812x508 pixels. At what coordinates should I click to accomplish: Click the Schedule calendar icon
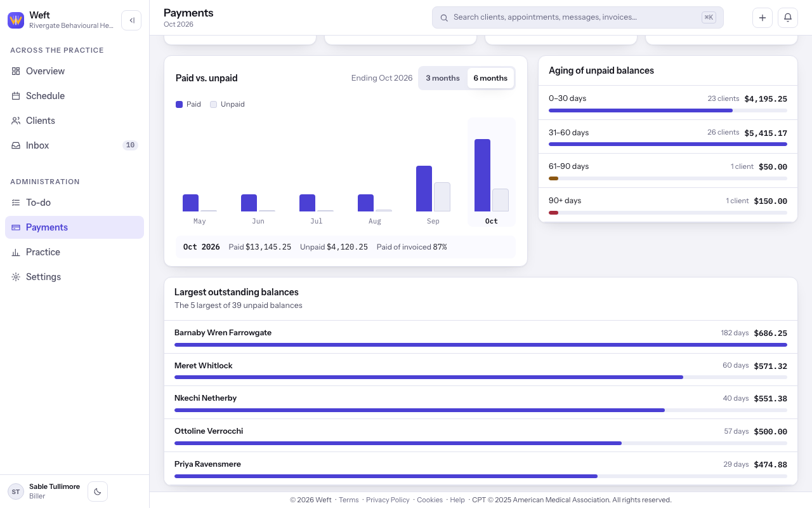(x=16, y=96)
